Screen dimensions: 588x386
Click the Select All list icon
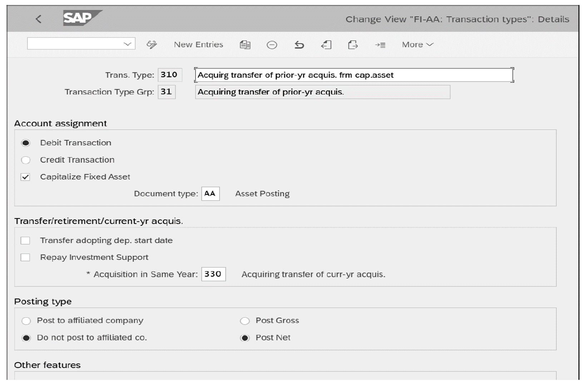[x=380, y=45]
